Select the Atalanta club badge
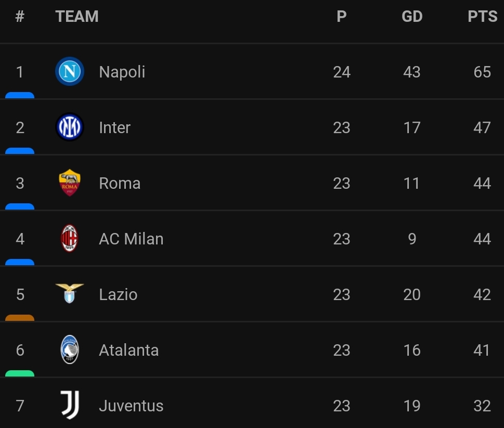504x428 pixels. point(70,350)
